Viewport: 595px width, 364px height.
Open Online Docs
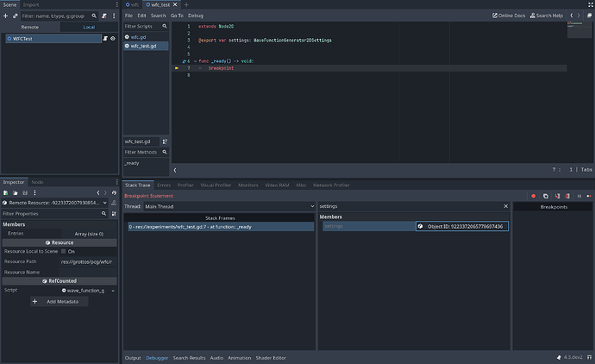click(x=509, y=16)
